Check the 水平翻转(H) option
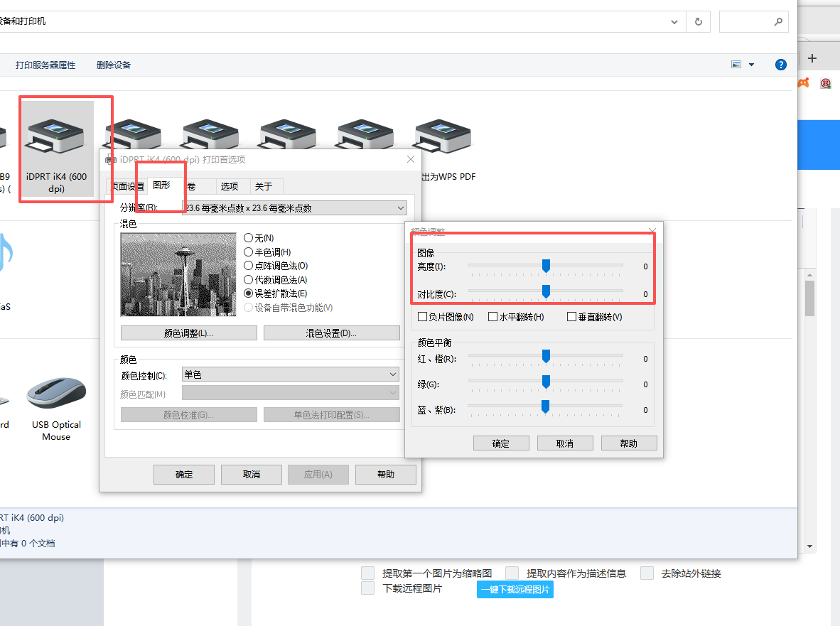840x626 pixels. (x=492, y=316)
